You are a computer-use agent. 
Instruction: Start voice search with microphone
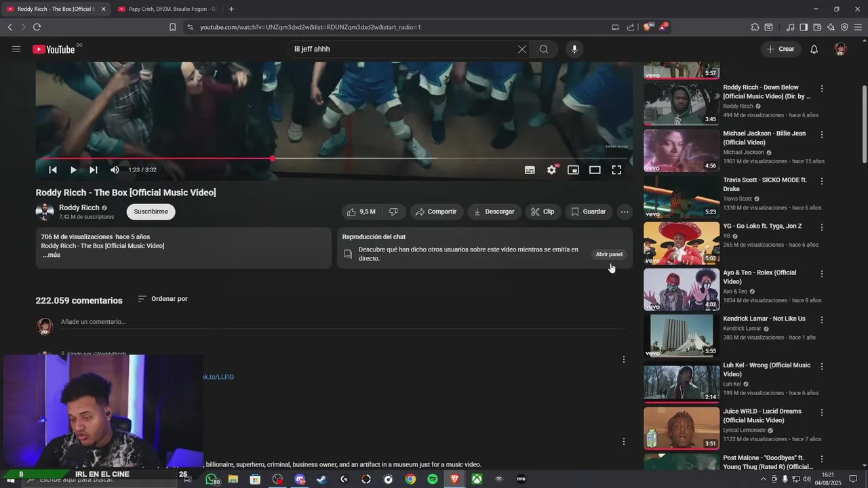click(574, 49)
